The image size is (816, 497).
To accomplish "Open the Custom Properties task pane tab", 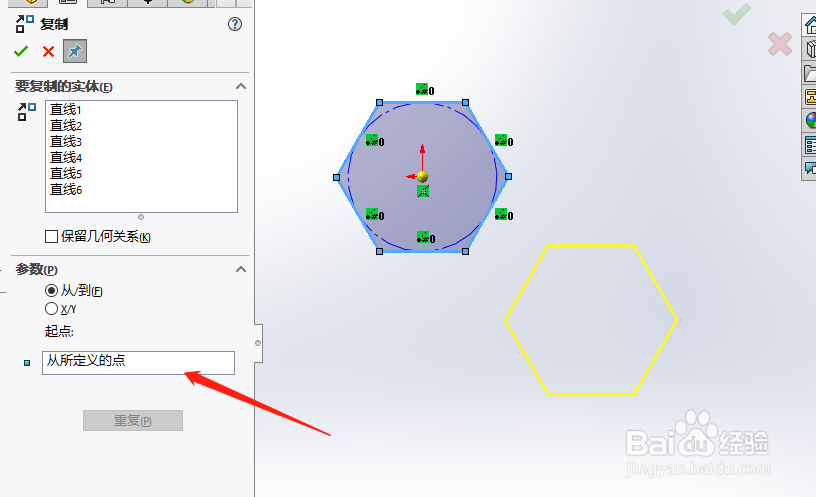I will [810, 145].
